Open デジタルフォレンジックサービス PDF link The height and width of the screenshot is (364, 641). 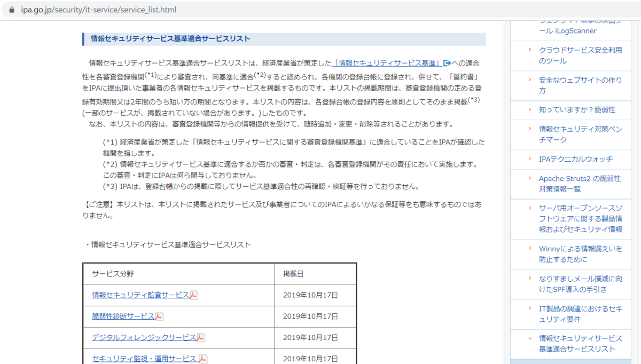(144, 337)
